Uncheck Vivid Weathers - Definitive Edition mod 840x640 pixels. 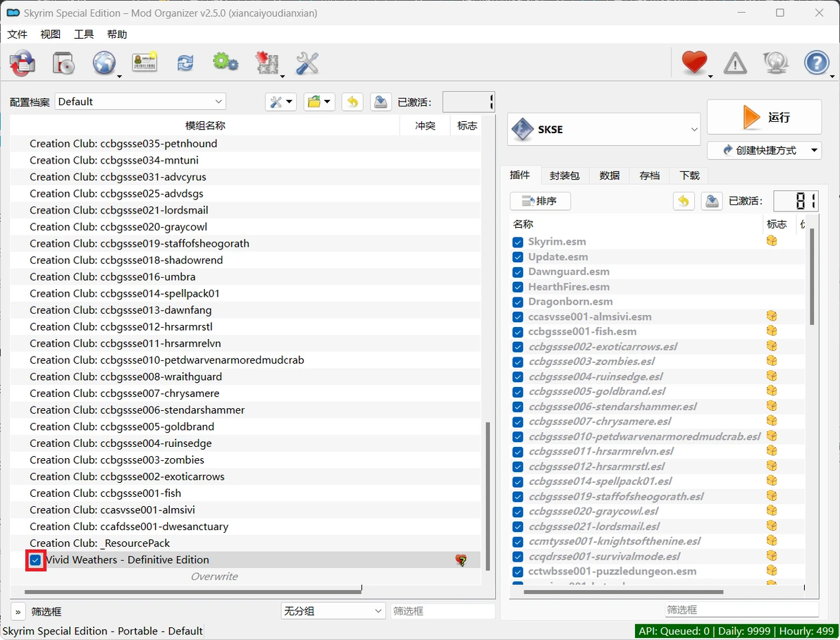[x=35, y=560]
